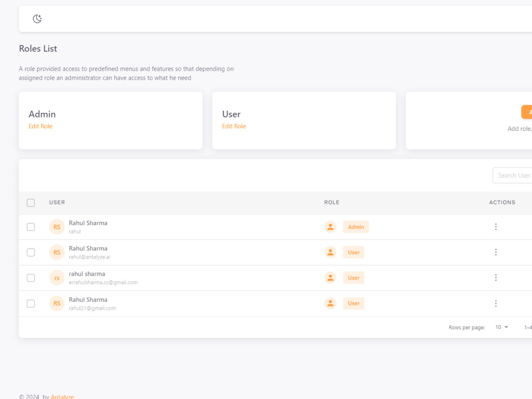532x399 pixels.
Task: Click the person icon beside the Admin badge
Action: point(330,226)
